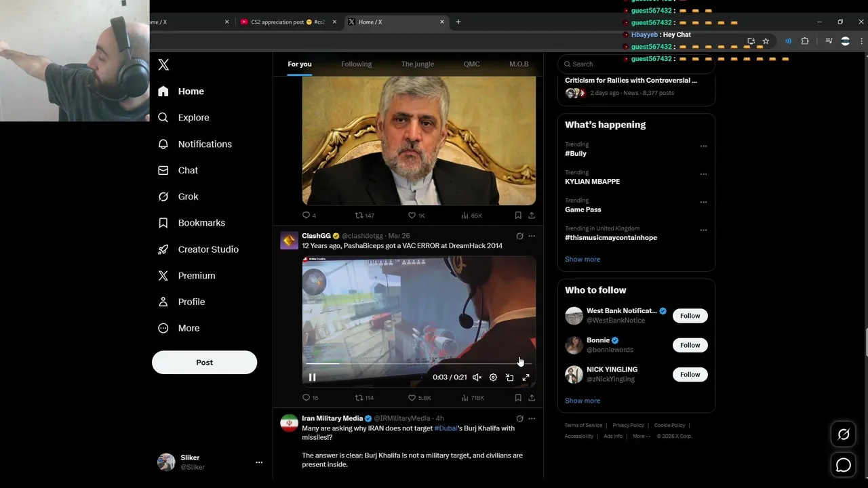Open more options for #thismusicmaycontainhope trend

703,230
